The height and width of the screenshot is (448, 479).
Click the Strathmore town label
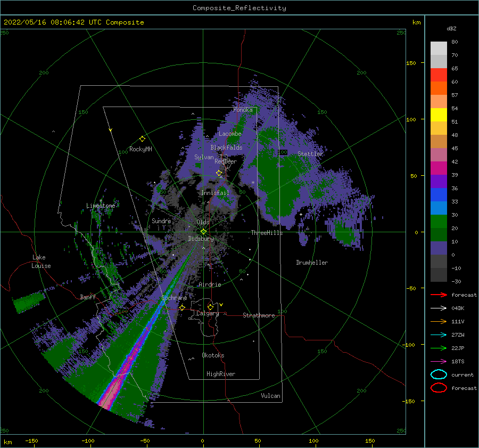pos(259,315)
